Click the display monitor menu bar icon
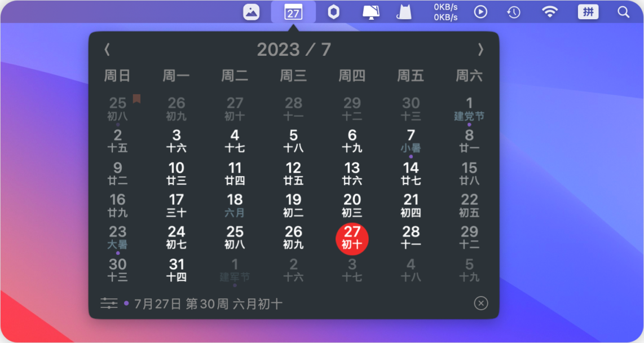644x343 pixels. 371,12
